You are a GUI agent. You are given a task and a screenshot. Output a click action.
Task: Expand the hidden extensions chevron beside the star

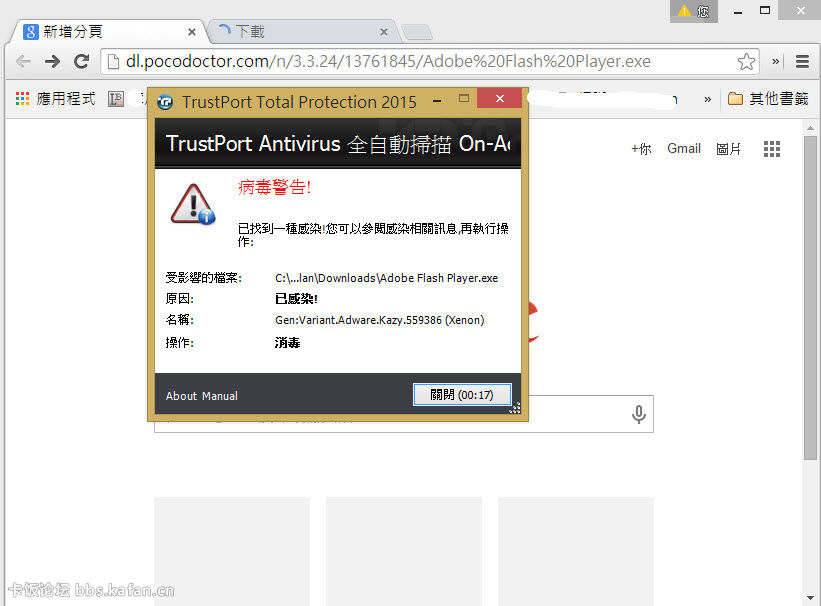tap(776, 61)
